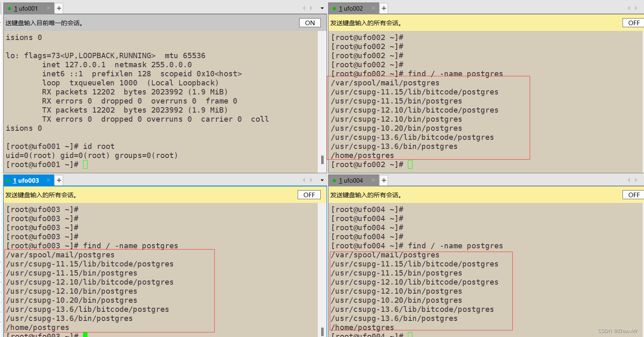Image resolution: width=644 pixels, height=337 pixels.
Task: Click "find / -name postgres" command in ufo003
Action: (130, 246)
